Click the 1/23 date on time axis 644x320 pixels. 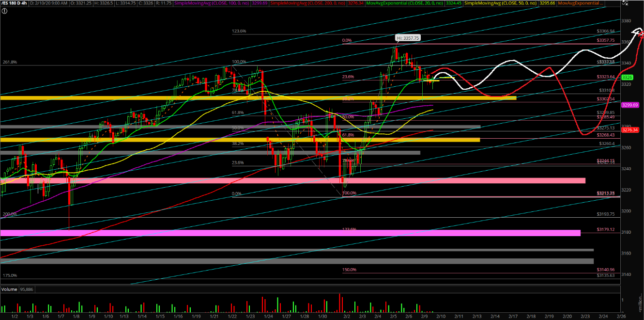[x=249, y=316]
